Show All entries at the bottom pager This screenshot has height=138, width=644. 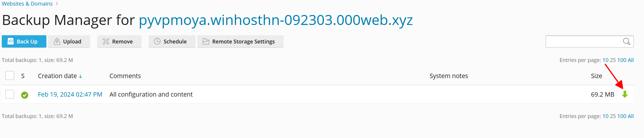pyautogui.click(x=631, y=116)
